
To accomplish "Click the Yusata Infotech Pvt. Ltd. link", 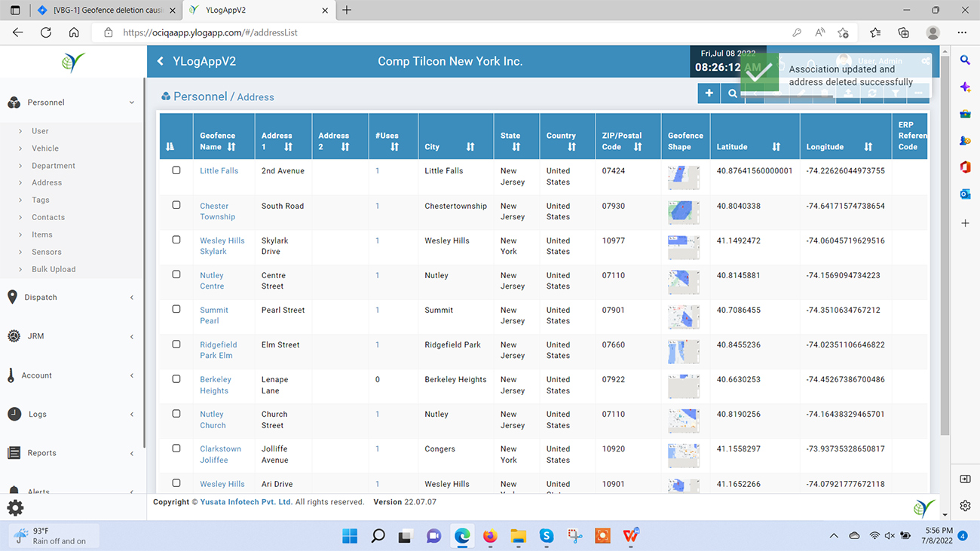I will tap(247, 502).
